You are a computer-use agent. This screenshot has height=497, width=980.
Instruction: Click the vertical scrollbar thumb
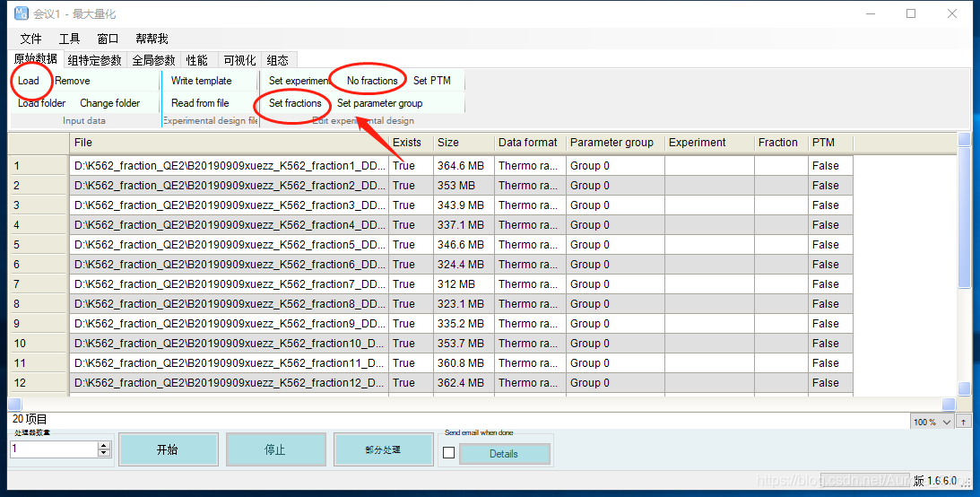(965, 218)
